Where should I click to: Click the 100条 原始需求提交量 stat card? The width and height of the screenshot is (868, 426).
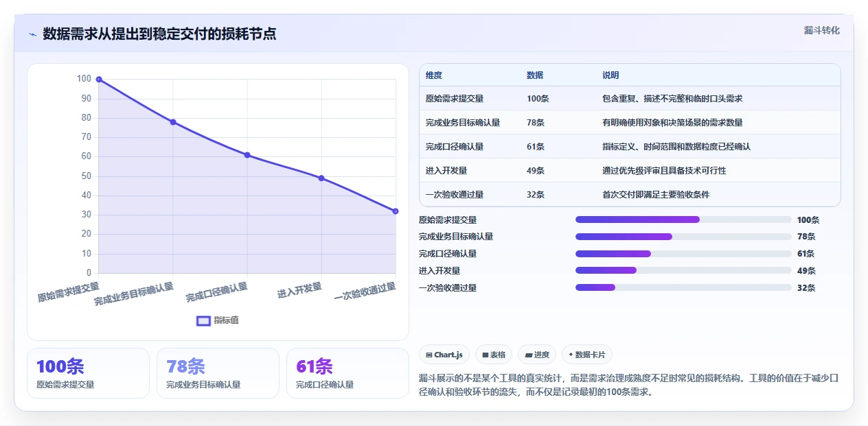click(x=88, y=373)
